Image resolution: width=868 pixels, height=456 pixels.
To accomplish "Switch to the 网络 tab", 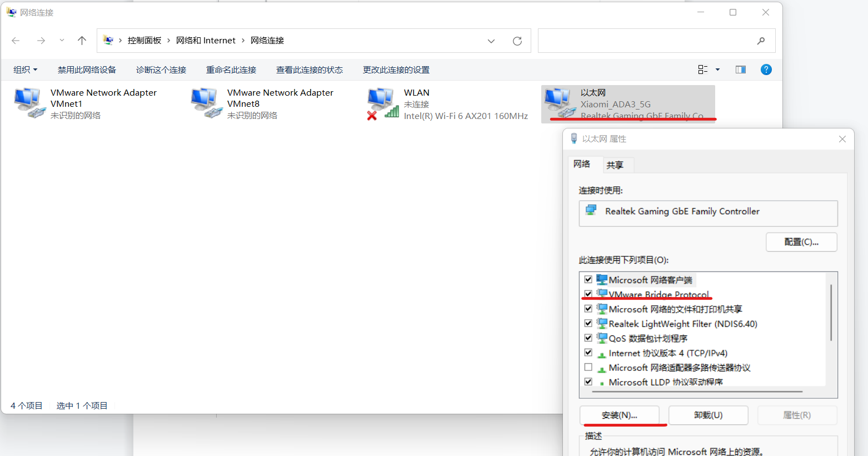I will point(582,164).
